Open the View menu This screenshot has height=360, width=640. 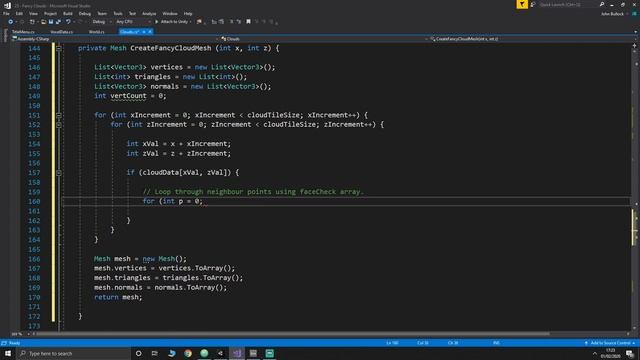pyautogui.click(x=33, y=13)
